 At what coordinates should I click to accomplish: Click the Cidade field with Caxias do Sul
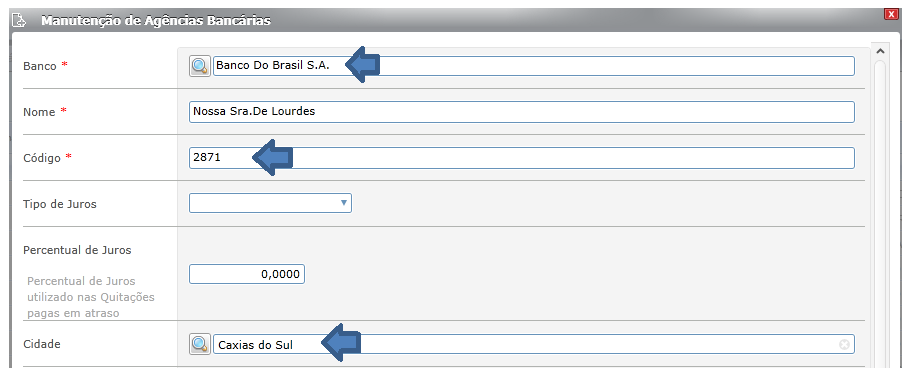point(534,345)
